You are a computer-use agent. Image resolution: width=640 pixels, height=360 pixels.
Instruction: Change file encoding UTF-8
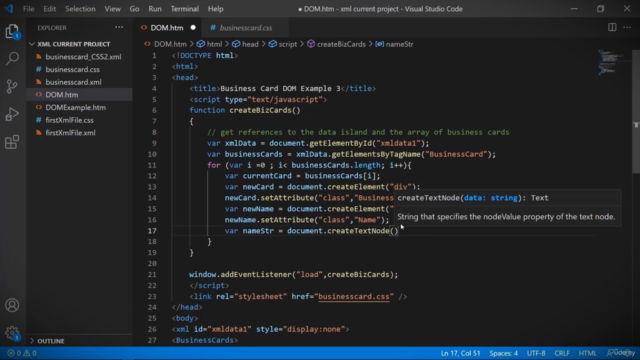tap(536, 353)
